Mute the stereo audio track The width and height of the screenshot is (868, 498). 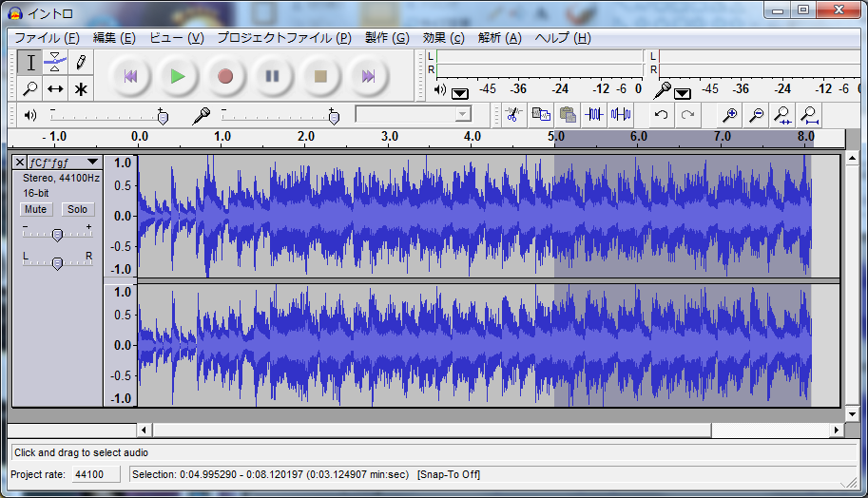pos(36,209)
